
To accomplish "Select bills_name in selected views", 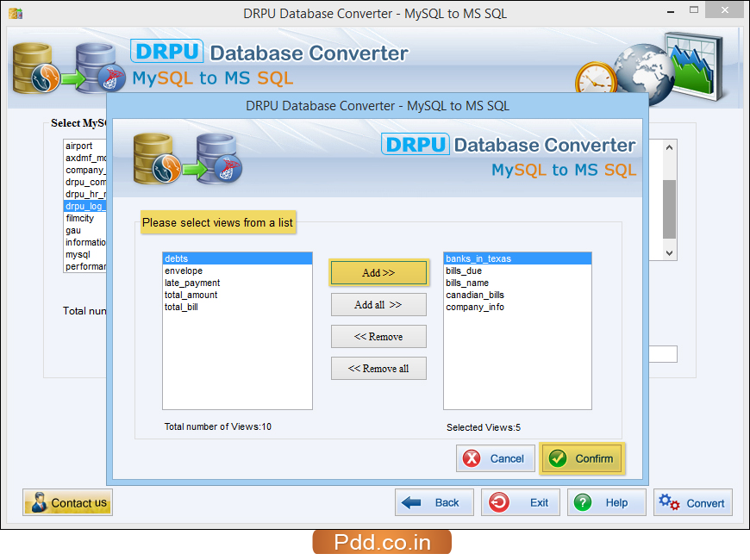I will click(517, 283).
